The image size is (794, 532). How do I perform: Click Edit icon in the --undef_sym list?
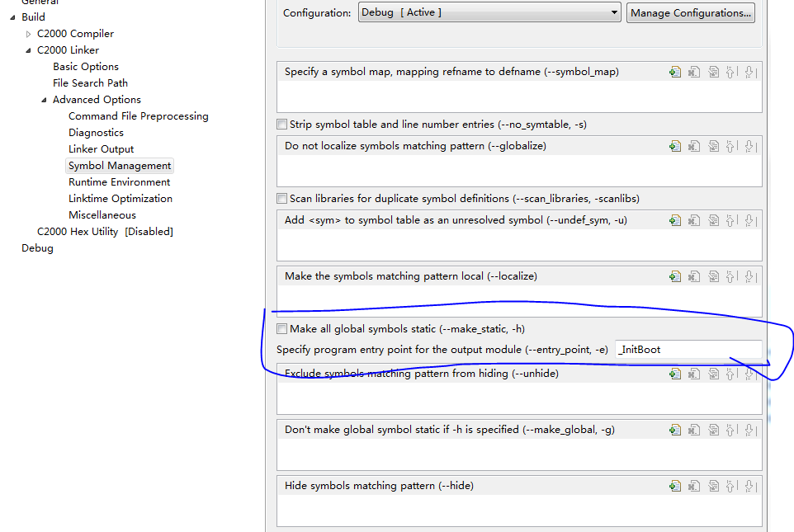pyautogui.click(x=713, y=220)
